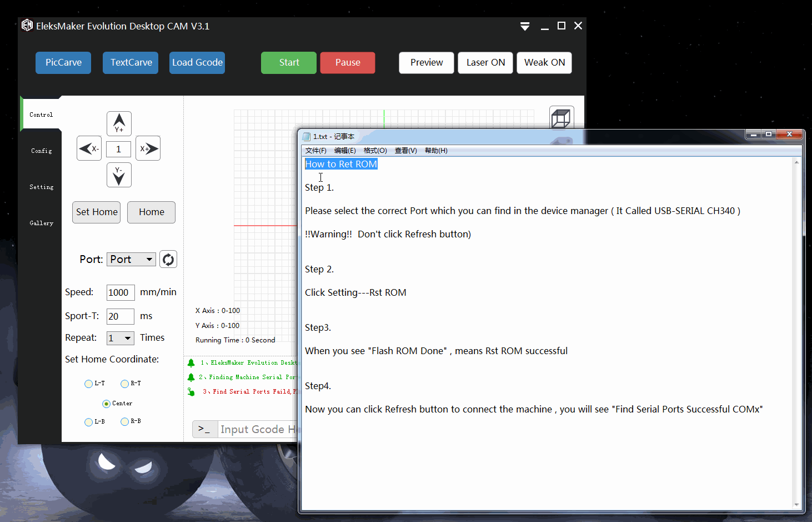812x522 pixels.
Task: Jog the X- left arrow
Action: coord(89,148)
